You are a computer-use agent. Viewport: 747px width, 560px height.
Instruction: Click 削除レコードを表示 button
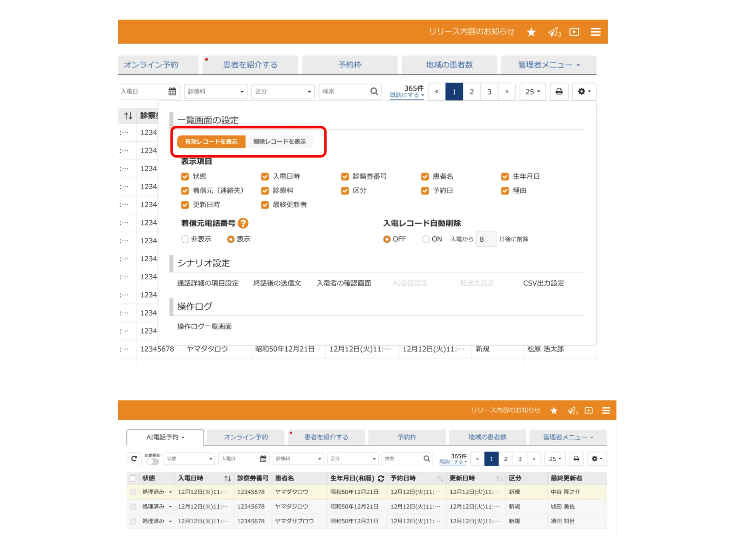pyautogui.click(x=279, y=142)
